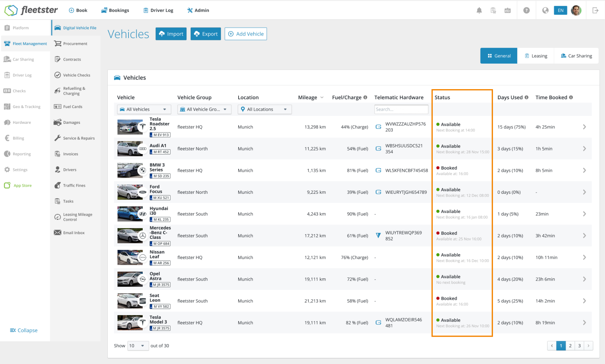This screenshot has width=605, height=364.
Task: Click the logout icon at top right
Action: click(595, 10)
